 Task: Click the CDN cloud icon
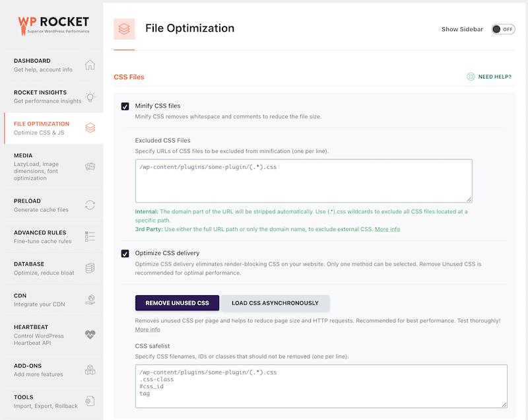click(x=90, y=300)
